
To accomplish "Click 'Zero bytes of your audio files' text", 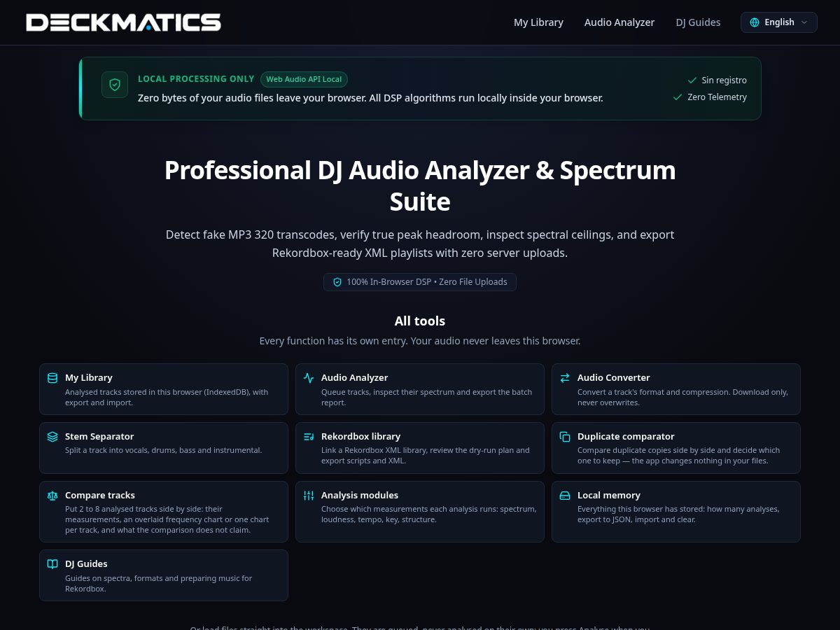I will coord(370,98).
